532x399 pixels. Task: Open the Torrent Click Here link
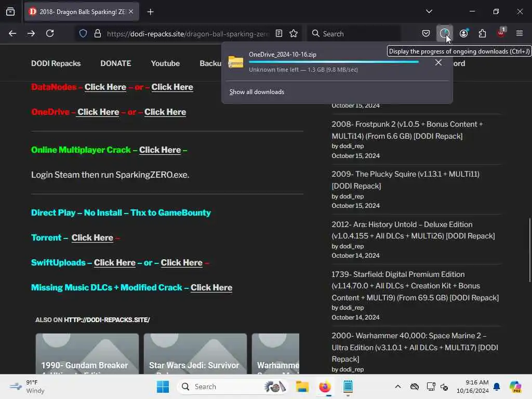[x=92, y=238]
